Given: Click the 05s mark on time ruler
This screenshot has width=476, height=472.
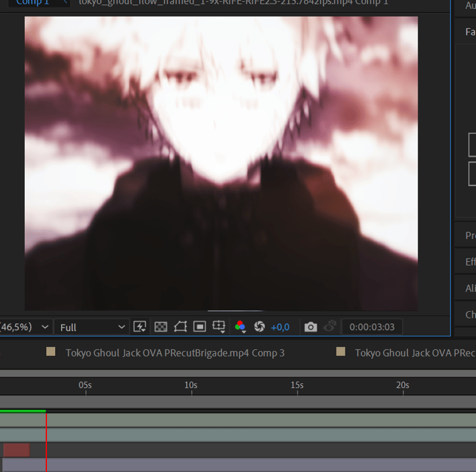Looking at the screenshot, I should (x=85, y=386).
